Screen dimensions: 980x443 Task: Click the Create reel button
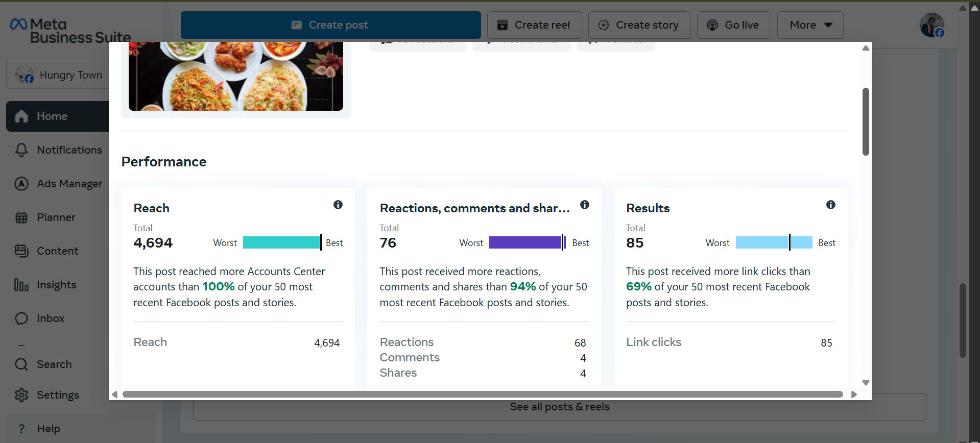click(x=534, y=25)
